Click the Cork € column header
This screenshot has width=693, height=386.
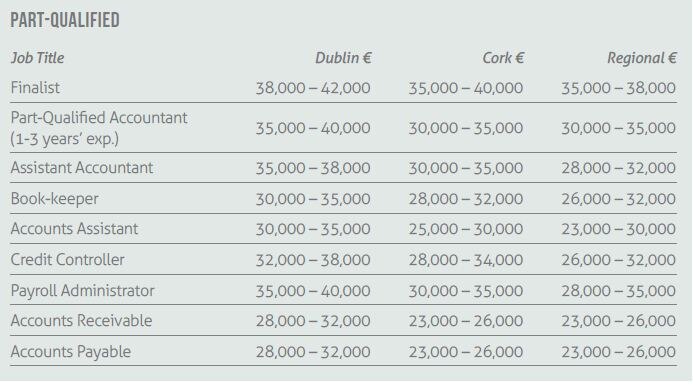click(x=503, y=58)
